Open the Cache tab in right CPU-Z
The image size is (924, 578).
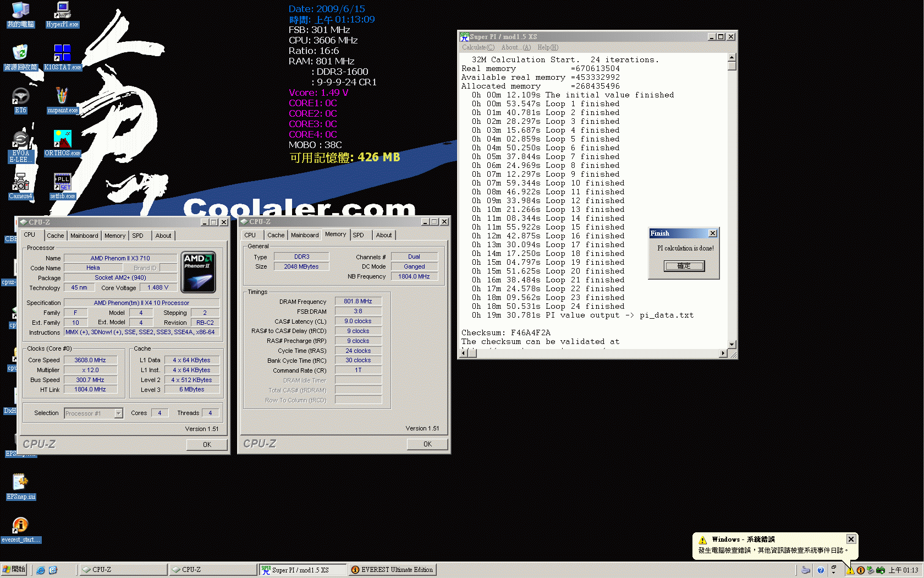click(x=276, y=235)
